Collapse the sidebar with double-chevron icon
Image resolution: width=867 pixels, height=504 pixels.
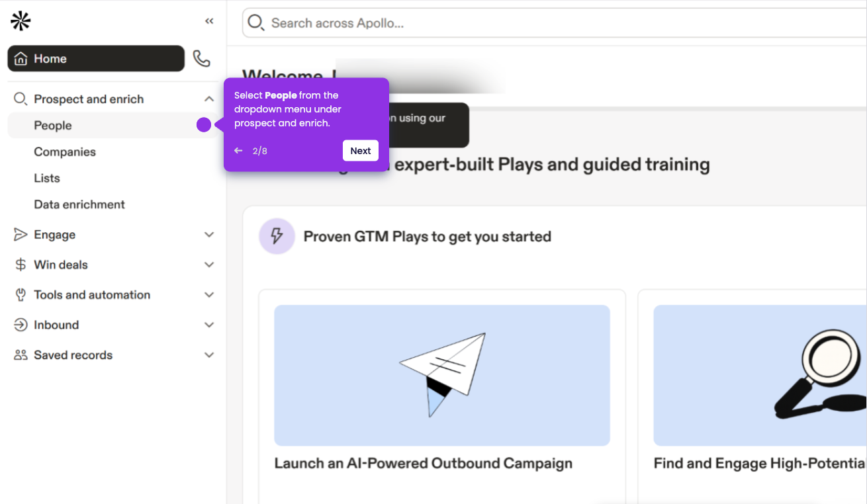coord(209,21)
